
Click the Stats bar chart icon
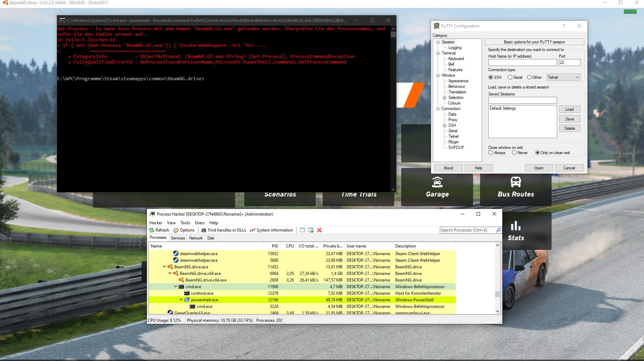click(x=516, y=226)
